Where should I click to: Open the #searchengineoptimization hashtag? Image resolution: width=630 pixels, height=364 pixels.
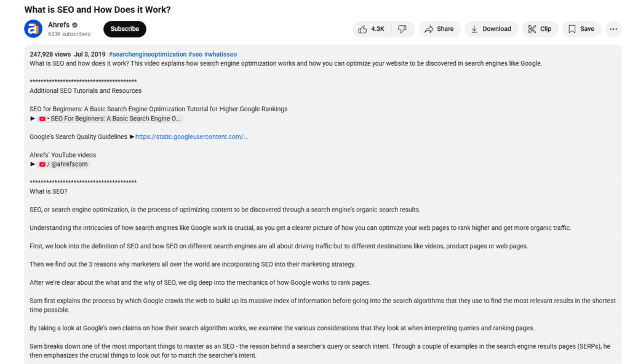click(148, 54)
